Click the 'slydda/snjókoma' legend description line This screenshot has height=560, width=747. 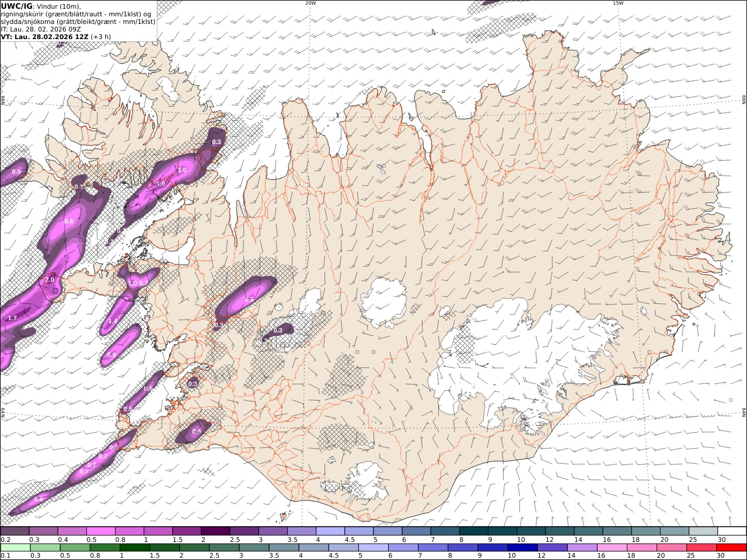point(78,22)
